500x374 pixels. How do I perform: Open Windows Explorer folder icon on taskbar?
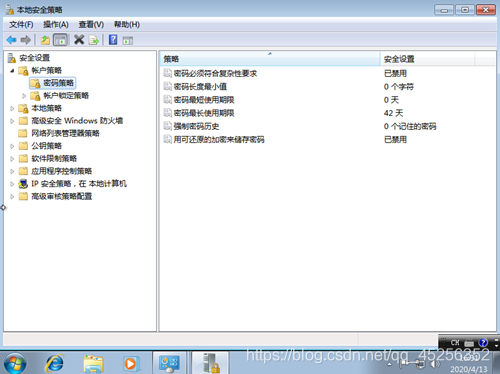tap(93, 364)
